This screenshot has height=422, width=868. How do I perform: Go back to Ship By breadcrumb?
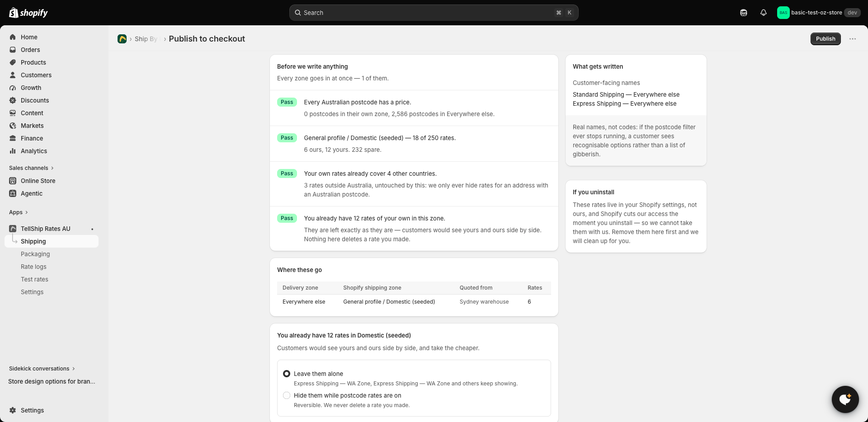146,39
